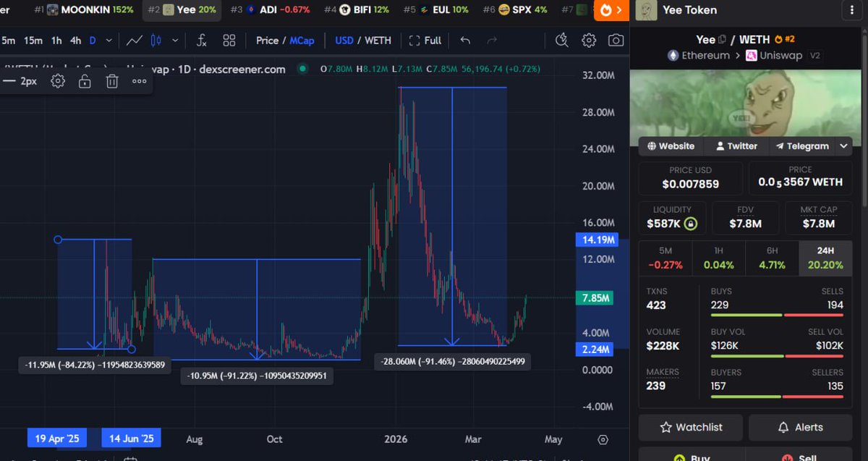The image size is (868, 461).
Task: Select the 5m timeframe
Action: pos(9,41)
